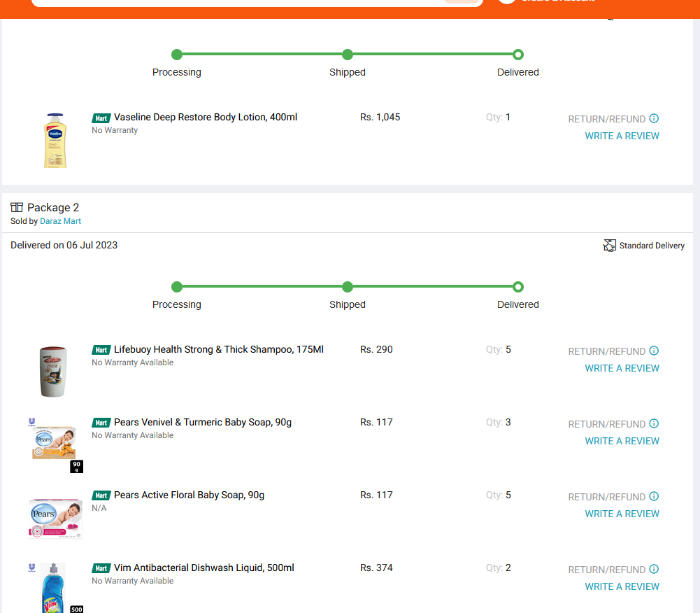Open Pears Venivel & Turmeric Baby Soap title
700x613 pixels.
pos(203,422)
